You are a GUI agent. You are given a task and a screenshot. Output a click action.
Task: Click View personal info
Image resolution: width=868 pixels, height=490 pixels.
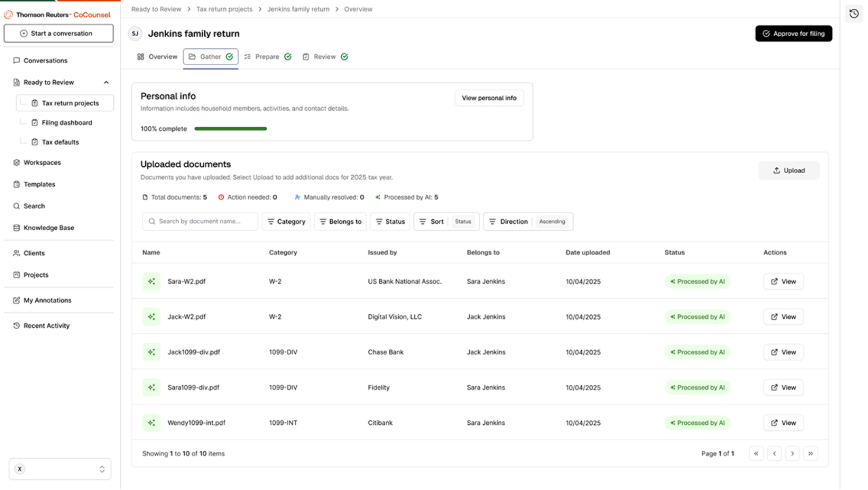(x=489, y=97)
